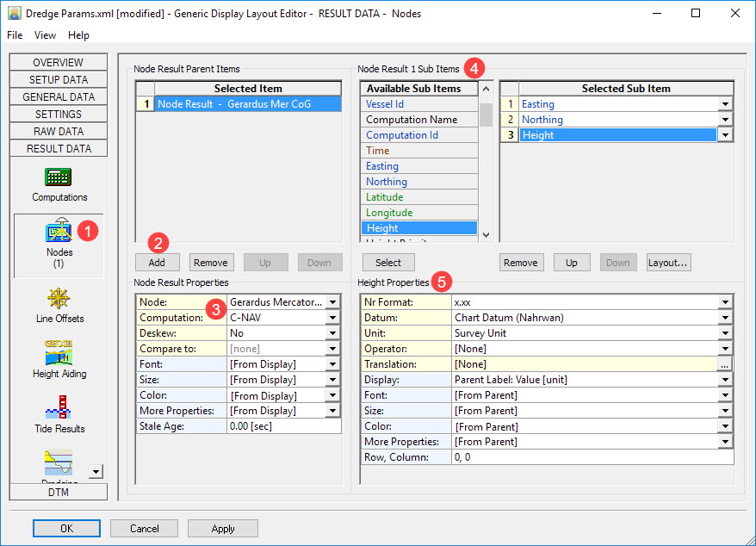
Task: Click the app icon in title bar
Action: point(14,14)
